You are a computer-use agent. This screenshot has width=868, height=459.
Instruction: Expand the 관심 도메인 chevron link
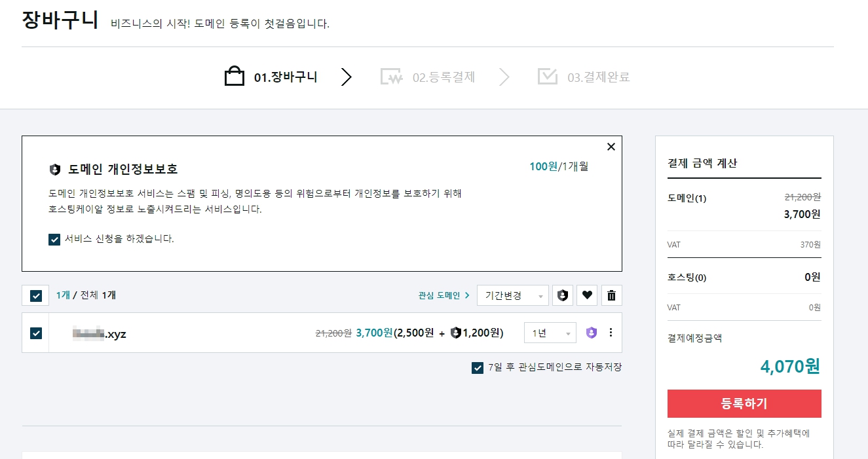(x=467, y=295)
